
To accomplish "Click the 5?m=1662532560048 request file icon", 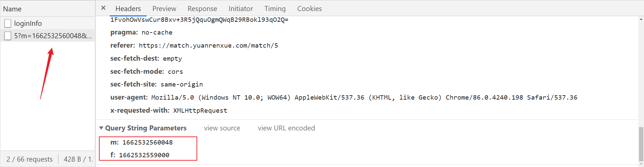I will [x=8, y=36].
